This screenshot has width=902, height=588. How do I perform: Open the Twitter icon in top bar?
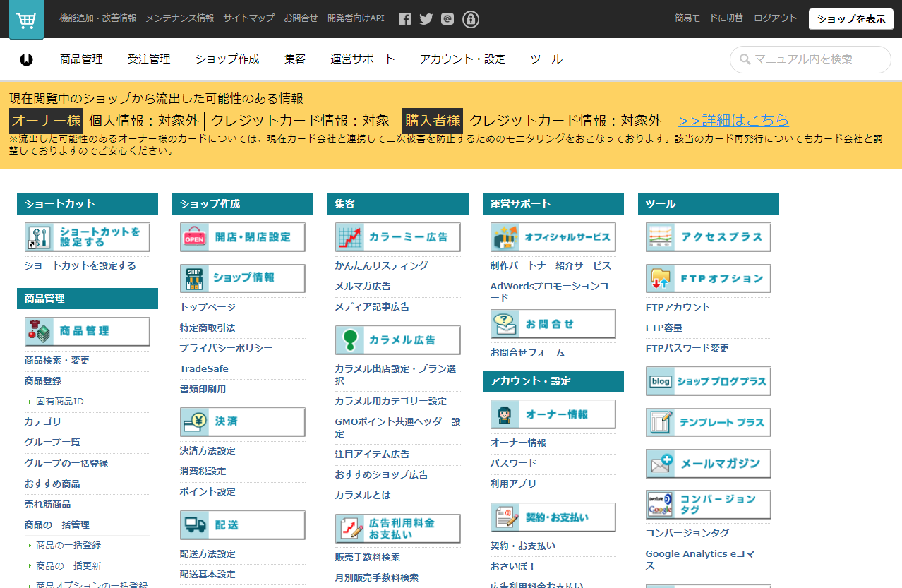coord(426,19)
